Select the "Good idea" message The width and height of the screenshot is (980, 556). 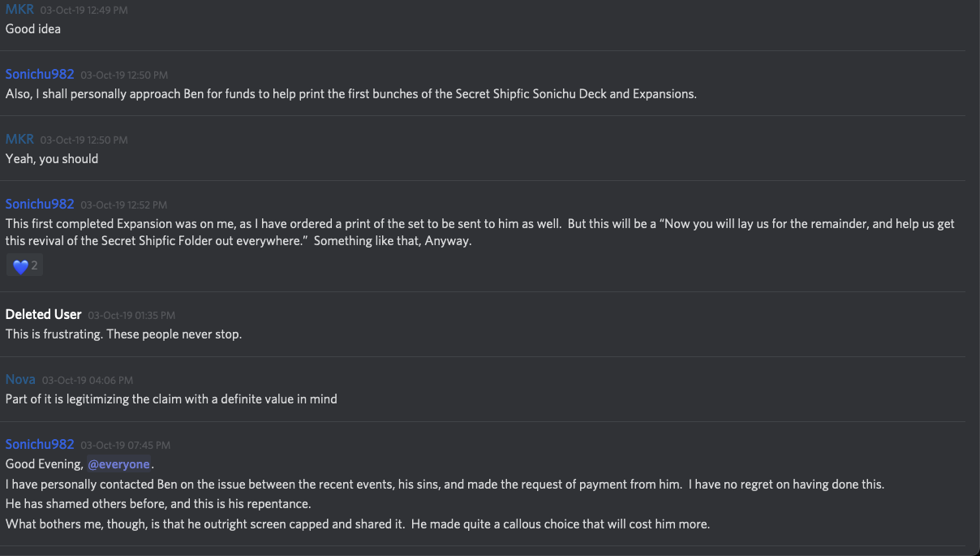[x=33, y=28]
